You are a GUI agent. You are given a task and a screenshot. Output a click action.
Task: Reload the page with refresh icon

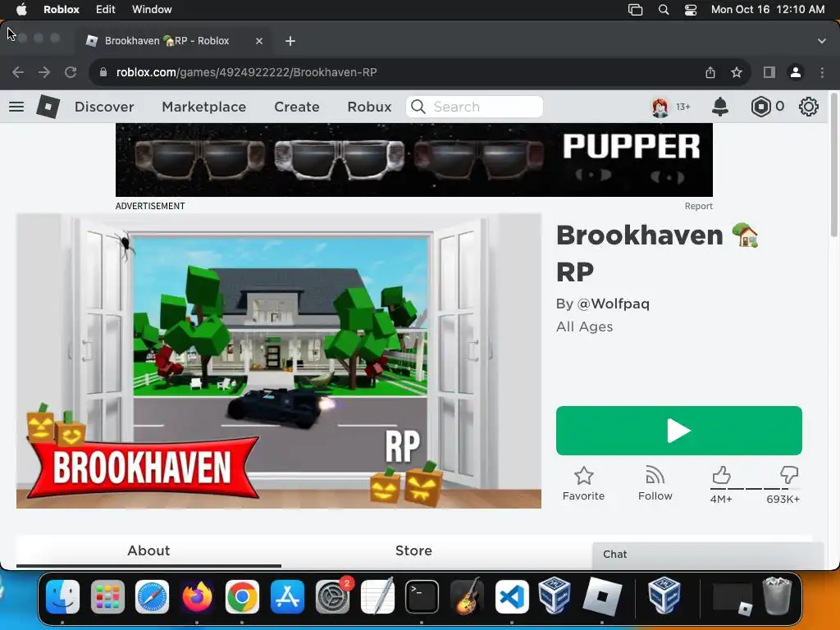pyautogui.click(x=71, y=72)
